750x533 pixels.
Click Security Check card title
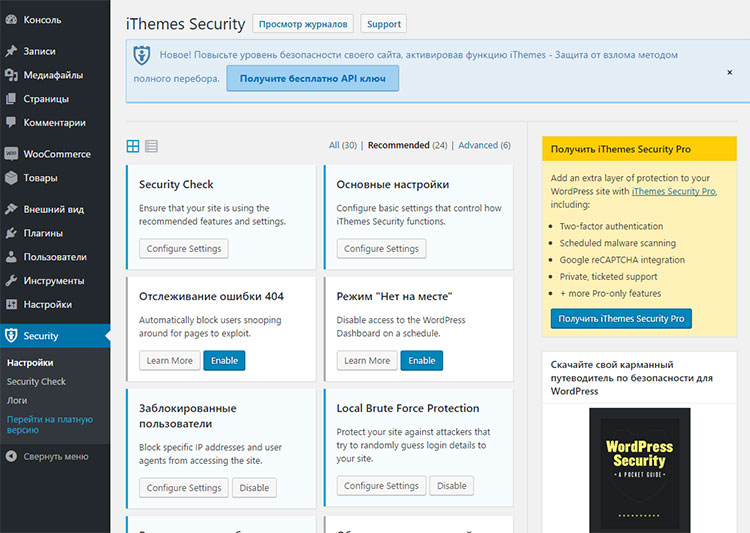point(176,184)
